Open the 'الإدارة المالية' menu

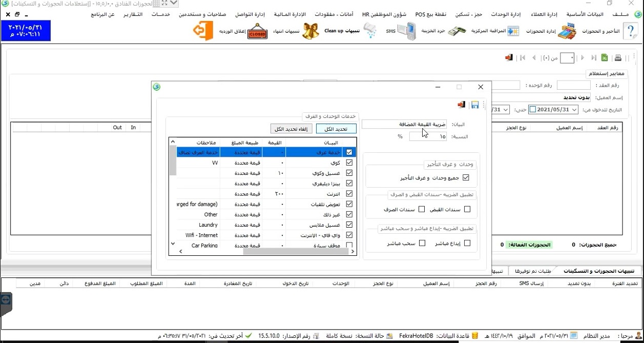(x=290, y=14)
